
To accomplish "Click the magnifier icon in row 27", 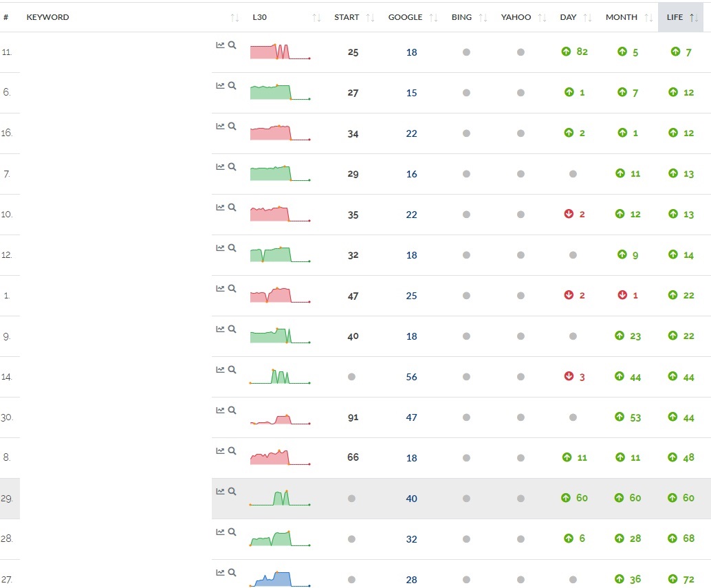I will coord(232,572).
